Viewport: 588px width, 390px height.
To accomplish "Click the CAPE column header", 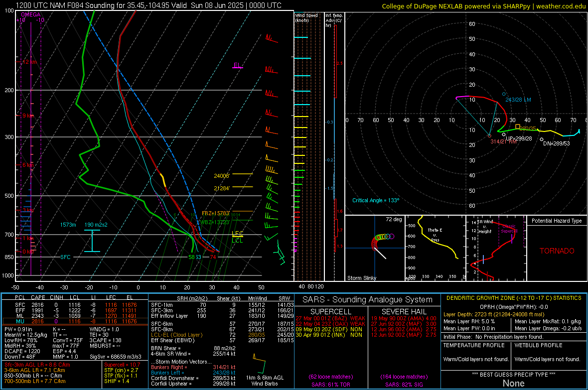I will coord(38,297).
